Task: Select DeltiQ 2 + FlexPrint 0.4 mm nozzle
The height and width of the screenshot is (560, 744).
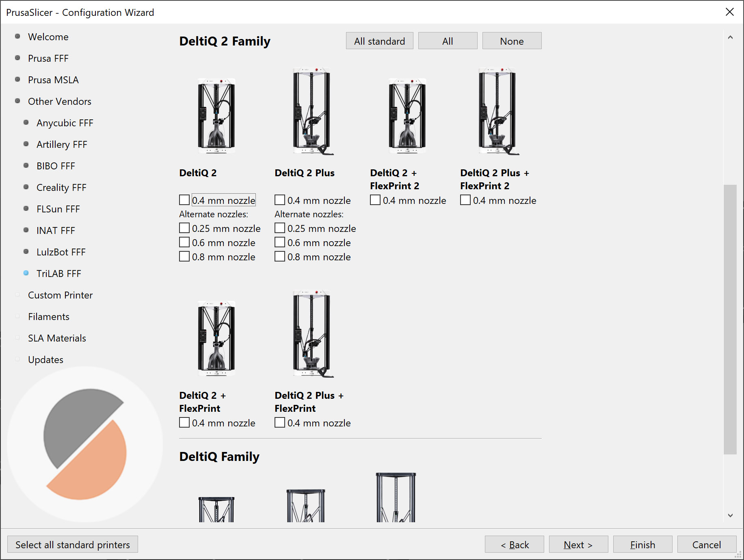Action: pyautogui.click(x=184, y=423)
